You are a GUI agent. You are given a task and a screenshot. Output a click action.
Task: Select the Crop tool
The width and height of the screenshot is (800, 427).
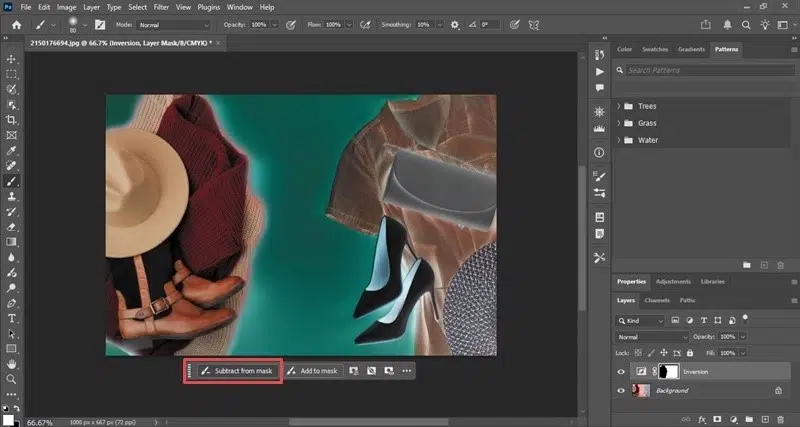[x=11, y=120]
